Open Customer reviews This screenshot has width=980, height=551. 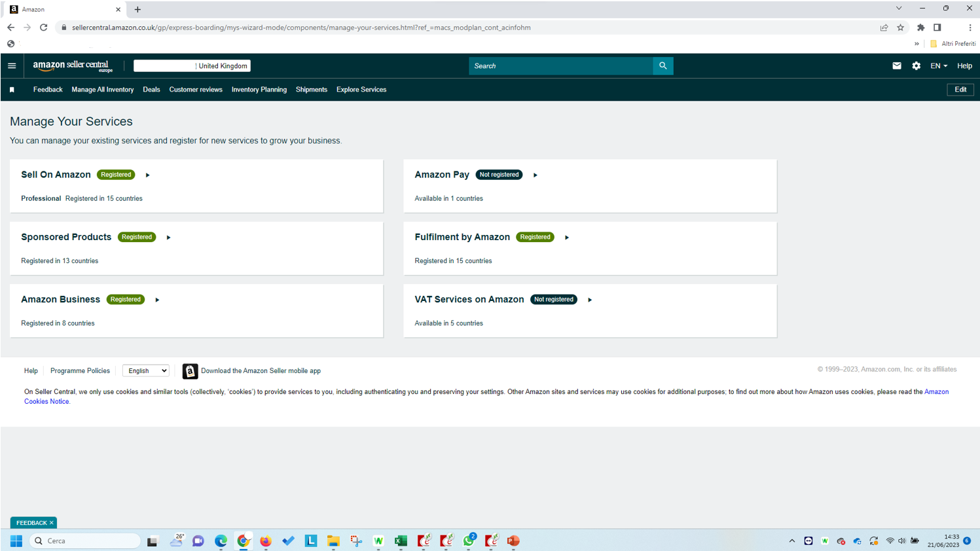pos(196,90)
